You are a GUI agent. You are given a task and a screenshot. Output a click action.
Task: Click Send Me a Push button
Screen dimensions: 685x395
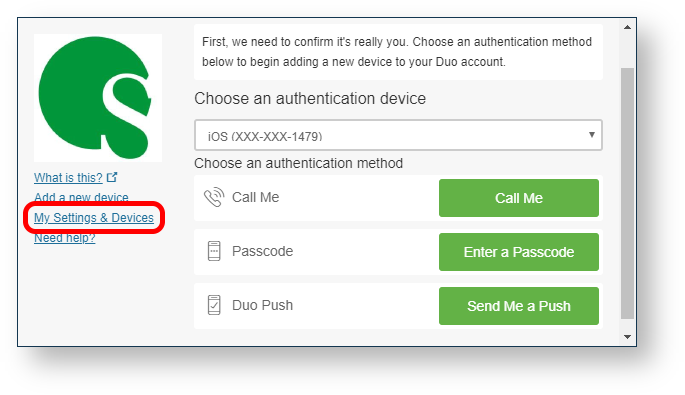(519, 306)
